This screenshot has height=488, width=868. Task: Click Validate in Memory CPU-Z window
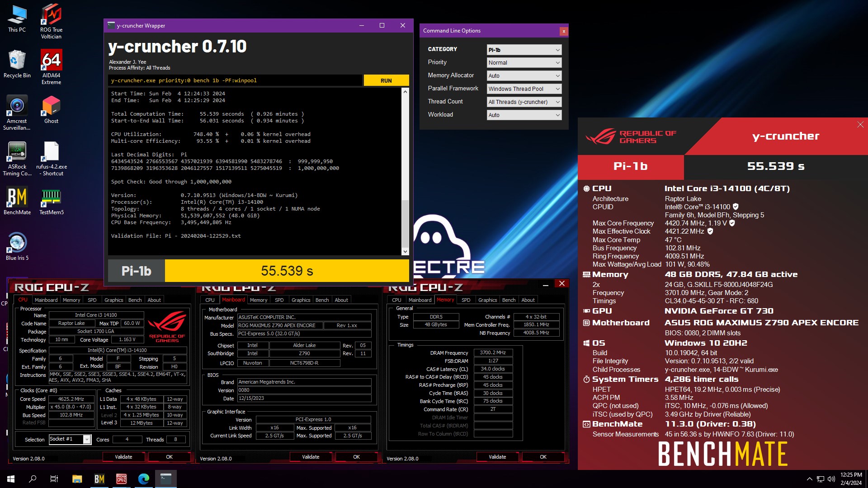497,457
